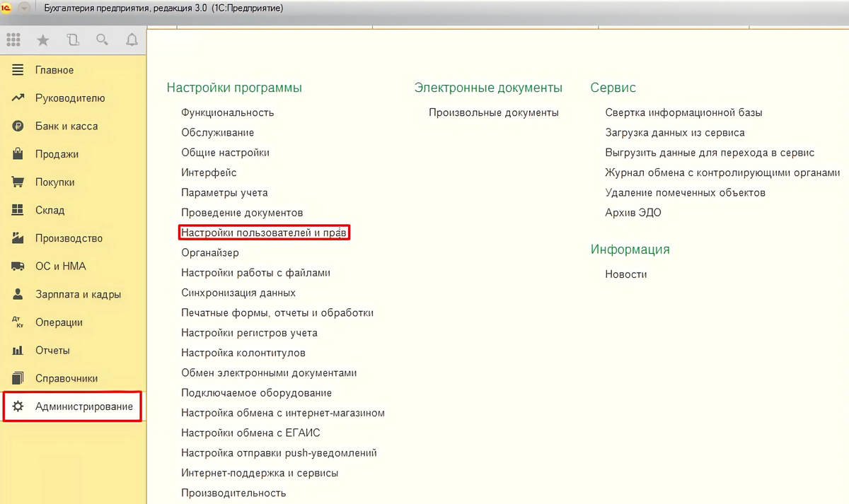The image size is (849, 504).
Task: Click the Операции ДтКт icon
Action: click(x=18, y=322)
